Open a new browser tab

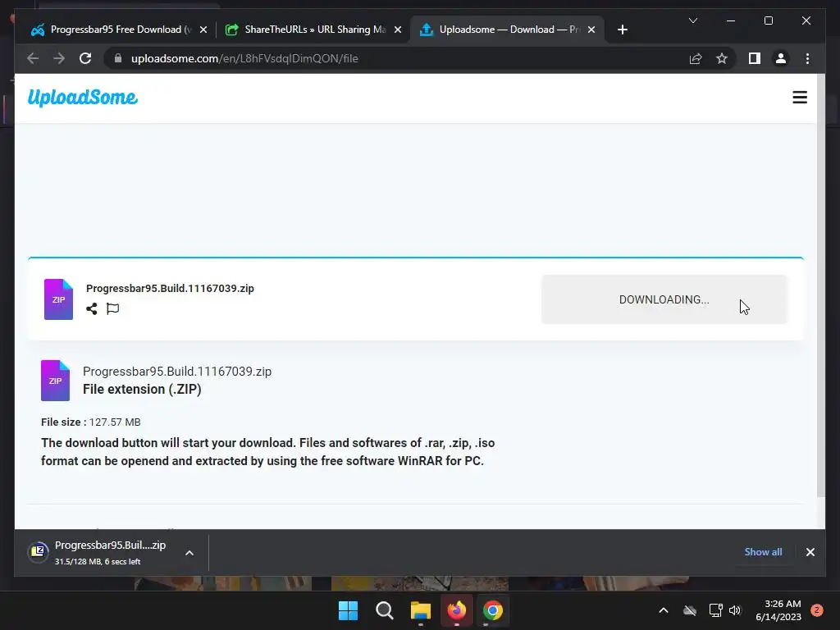tap(622, 30)
